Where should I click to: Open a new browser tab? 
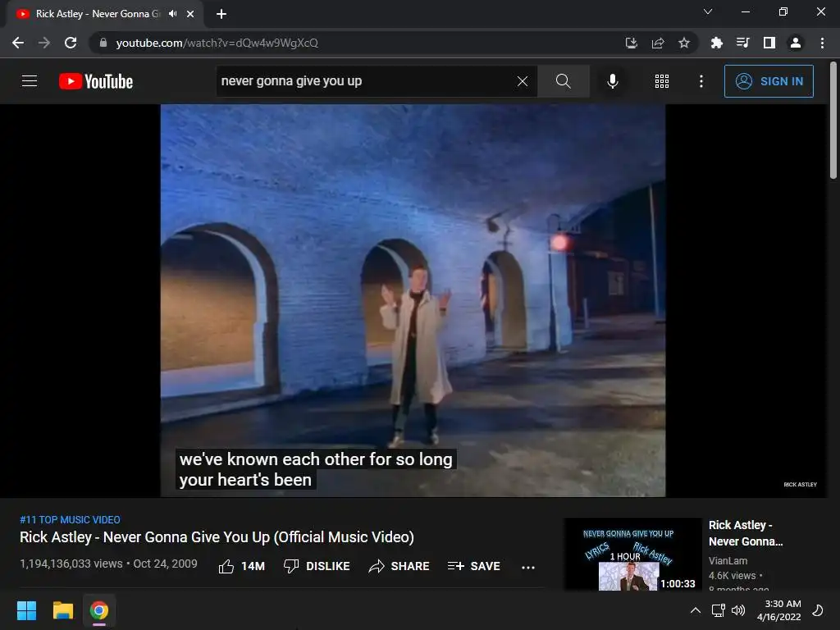pyautogui.click(x=221, y=14)
